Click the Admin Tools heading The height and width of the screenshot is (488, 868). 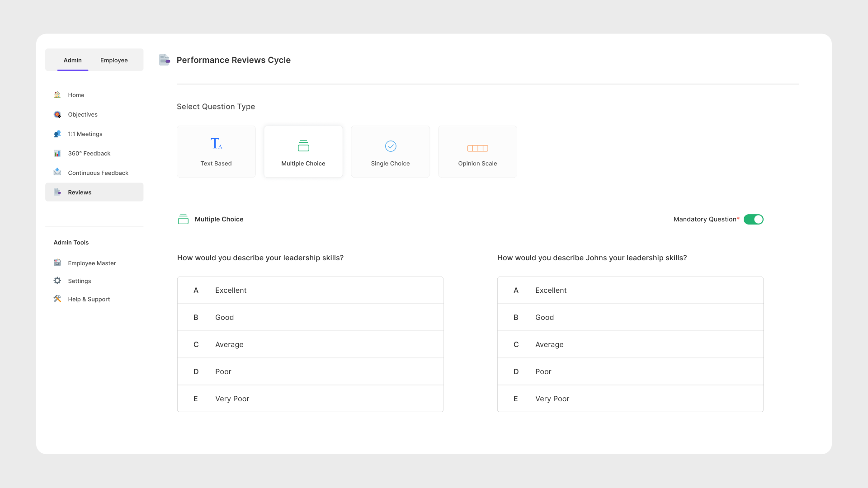point(71,243)
